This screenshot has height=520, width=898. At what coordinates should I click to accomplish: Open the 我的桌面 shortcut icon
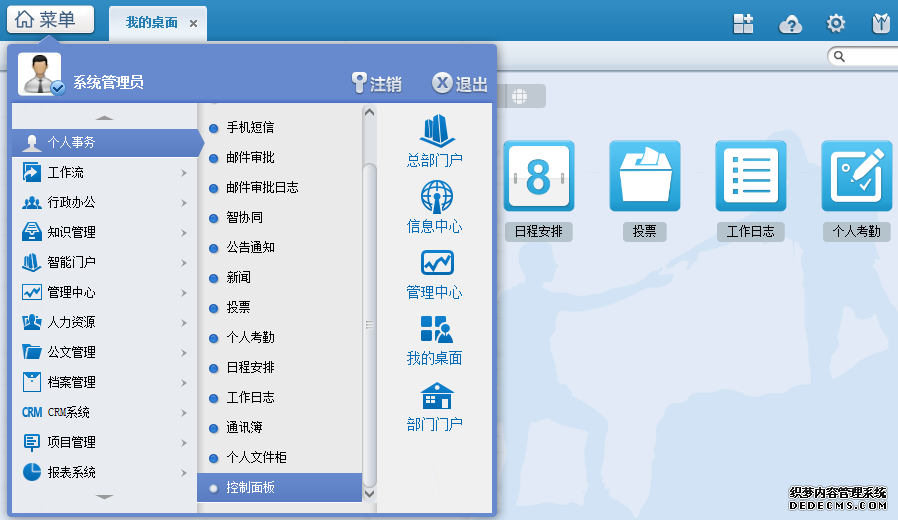[437, 329]
